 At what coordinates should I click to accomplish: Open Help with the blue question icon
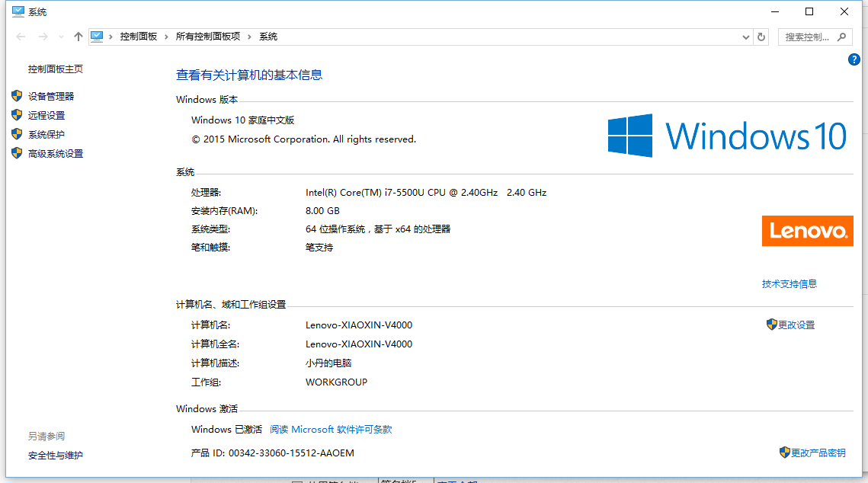coord(854,59)
